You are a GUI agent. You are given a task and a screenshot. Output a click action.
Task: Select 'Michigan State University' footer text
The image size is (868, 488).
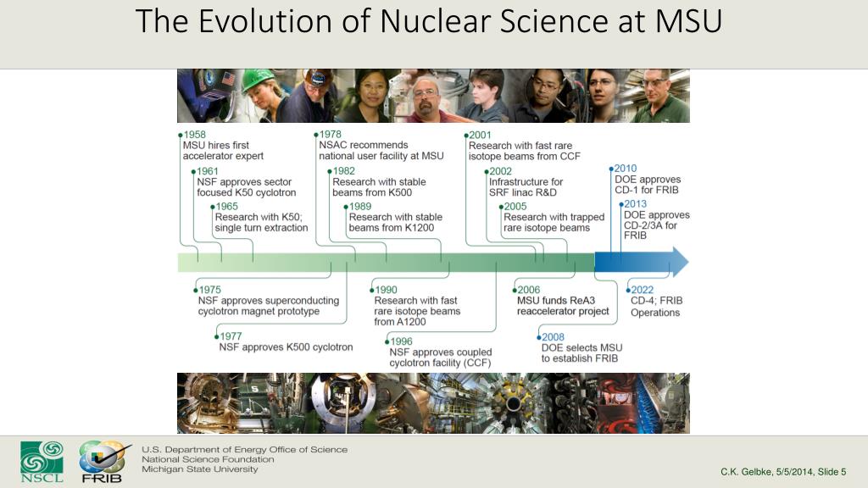pos(200,469)
